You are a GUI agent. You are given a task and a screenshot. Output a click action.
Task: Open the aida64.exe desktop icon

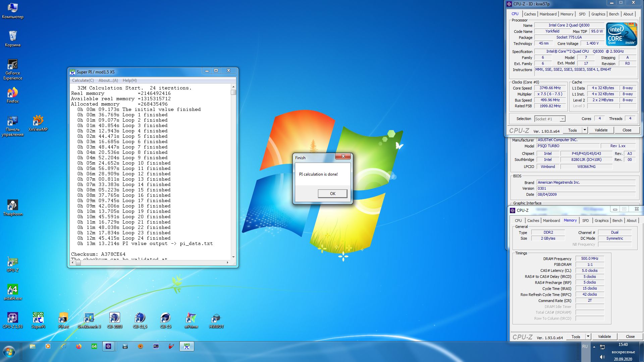13,292
